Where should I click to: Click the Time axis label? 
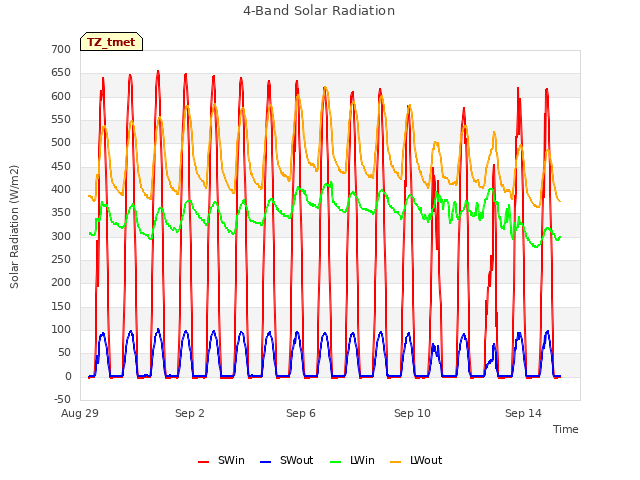565,429
